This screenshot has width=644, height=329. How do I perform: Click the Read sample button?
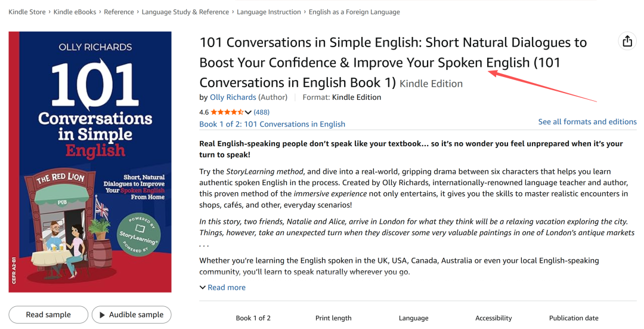click(x=48, y=315)
